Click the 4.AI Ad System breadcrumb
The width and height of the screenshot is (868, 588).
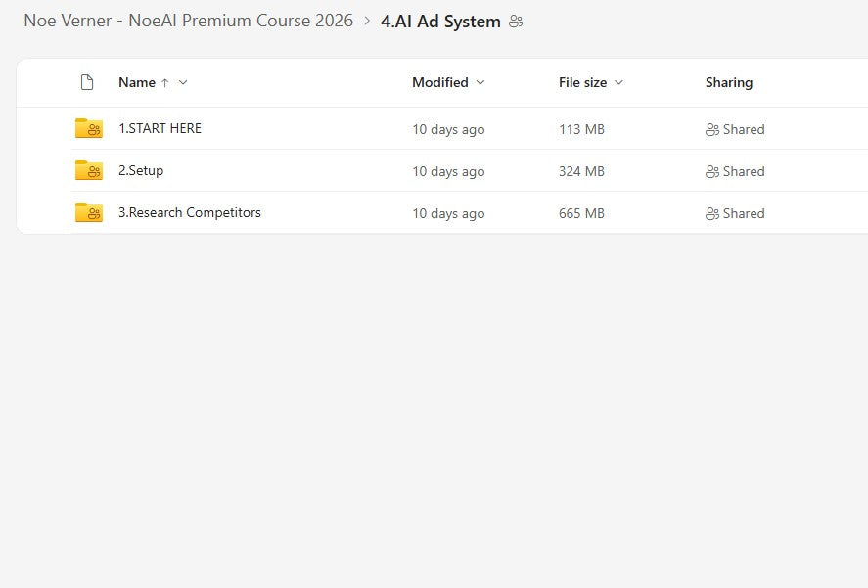pos(440,22)
